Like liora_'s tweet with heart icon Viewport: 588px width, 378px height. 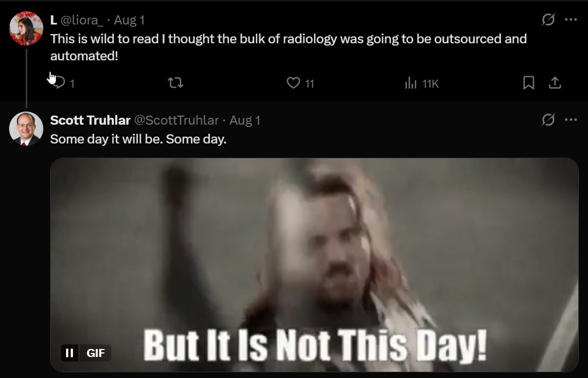click(293, 83)
